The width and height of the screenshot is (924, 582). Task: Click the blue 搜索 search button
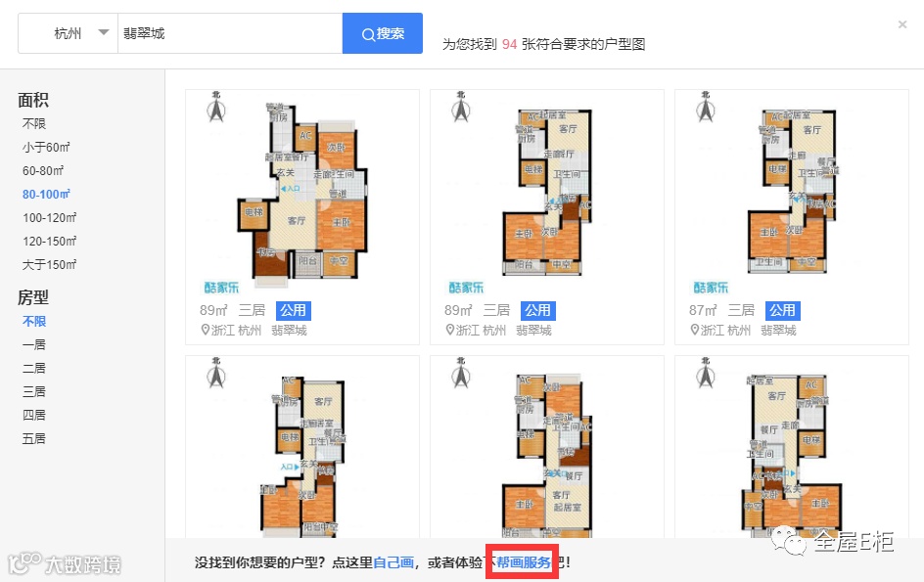(383, 33)
